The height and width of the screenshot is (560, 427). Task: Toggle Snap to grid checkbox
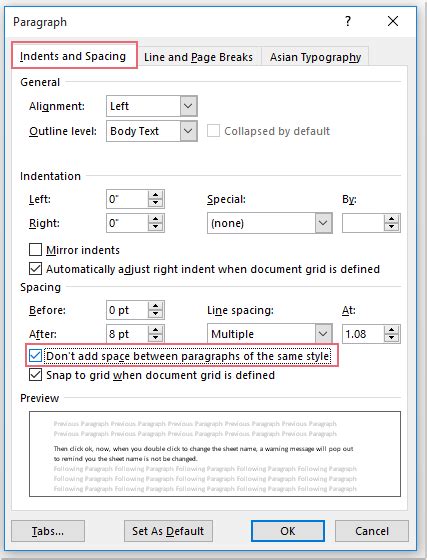(35, 375)
